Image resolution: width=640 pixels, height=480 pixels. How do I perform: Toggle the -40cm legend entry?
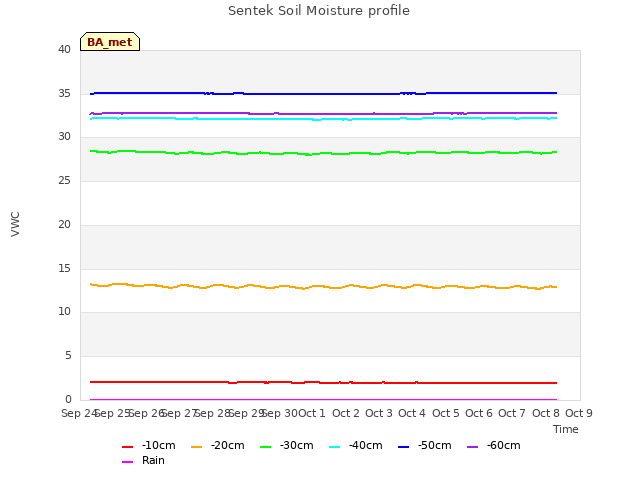[x=356, y=445]
